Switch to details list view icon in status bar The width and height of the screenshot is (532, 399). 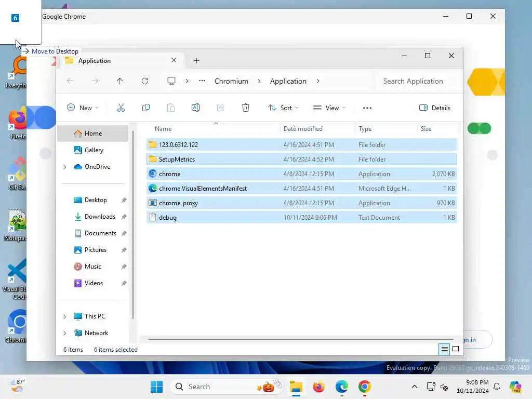tap(444, 349)
